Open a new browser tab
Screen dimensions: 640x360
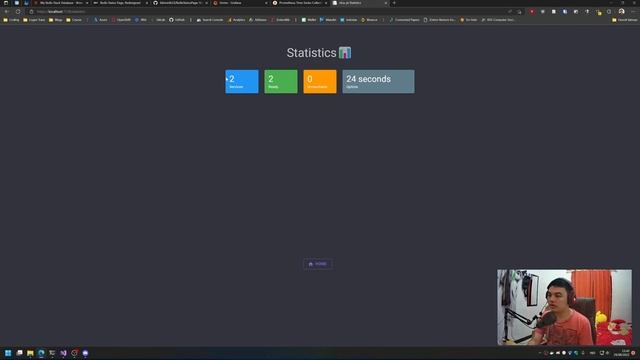click(394, 3)
